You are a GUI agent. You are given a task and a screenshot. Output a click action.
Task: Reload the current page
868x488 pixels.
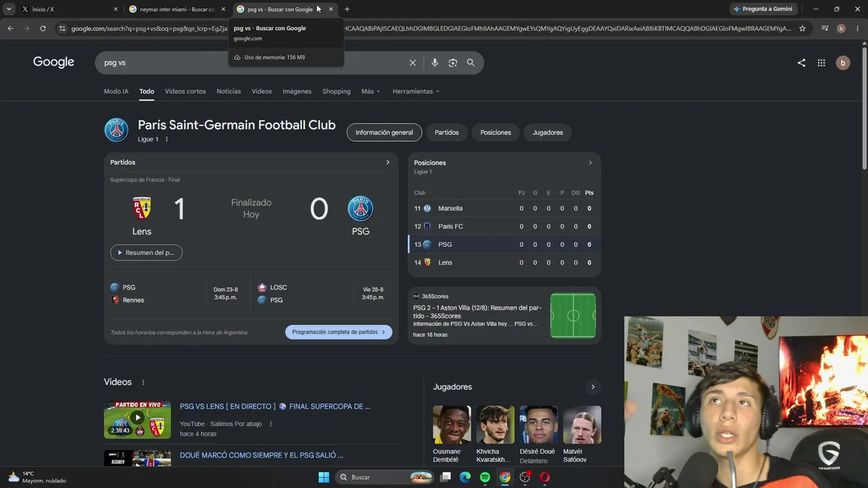[x=43, y=28]
